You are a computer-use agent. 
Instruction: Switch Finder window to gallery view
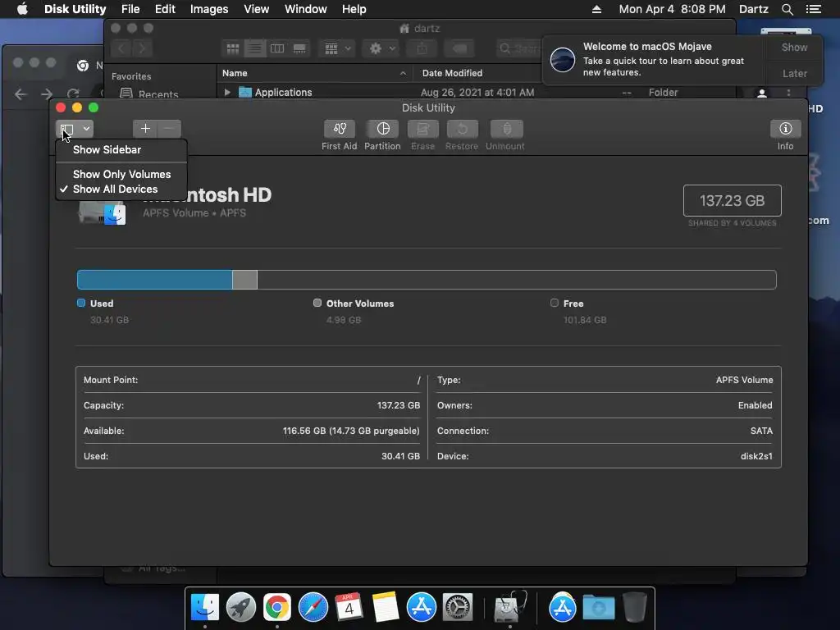tap(299, 48)
